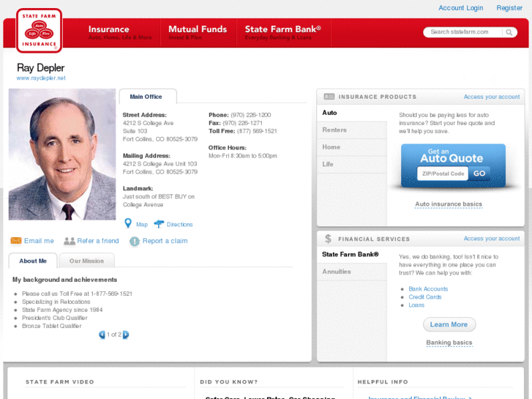Select the Life insurance product tab
This screenshot has height=399, width=532.
(x=351, y=164)
